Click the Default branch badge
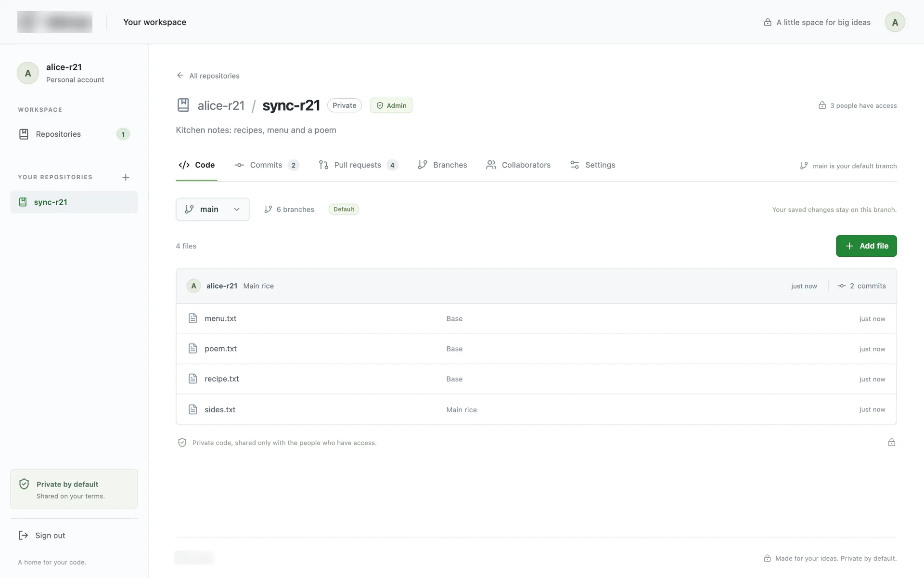 344,210
